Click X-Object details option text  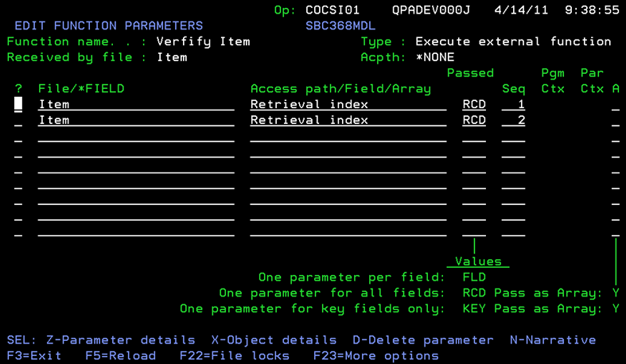click(x=274, y=340)
